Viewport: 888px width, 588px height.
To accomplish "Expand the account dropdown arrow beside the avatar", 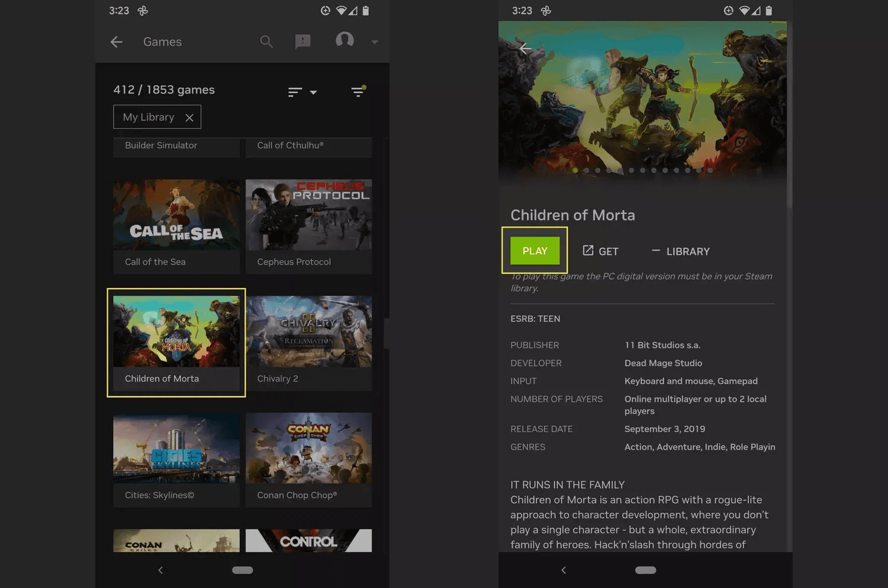I will tap(374, 42).
